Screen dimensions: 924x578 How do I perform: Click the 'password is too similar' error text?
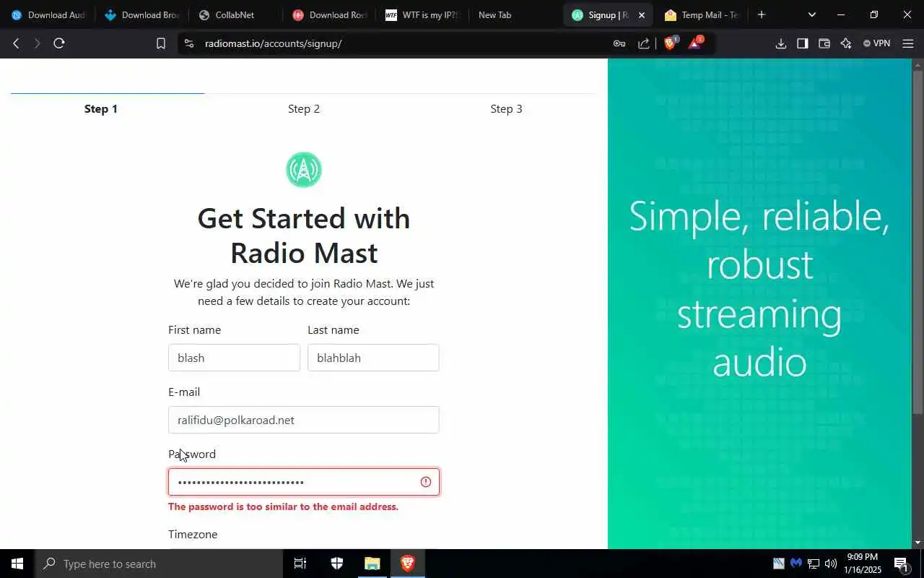283,506
